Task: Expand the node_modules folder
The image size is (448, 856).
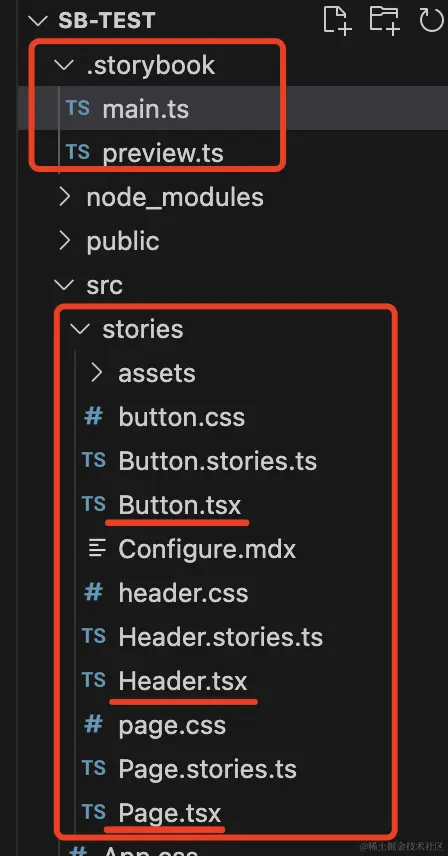Action: click(65, 197)
